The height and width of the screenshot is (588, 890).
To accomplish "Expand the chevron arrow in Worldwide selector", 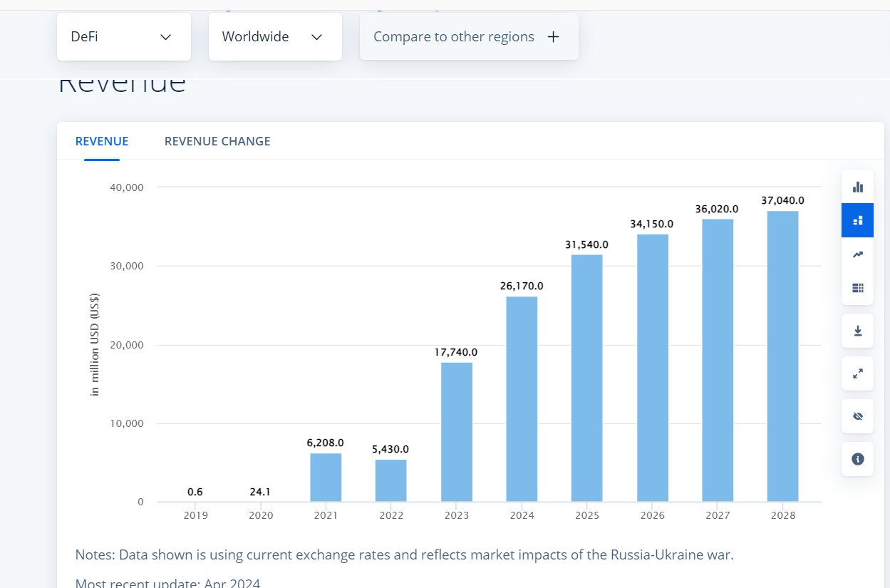I will (x=317, y=37).
